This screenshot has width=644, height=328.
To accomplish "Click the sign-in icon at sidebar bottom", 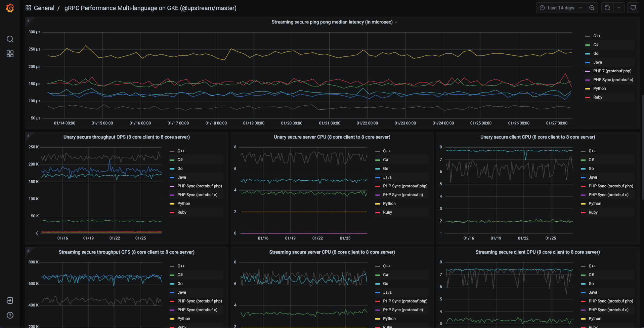I will pos(10,300).
